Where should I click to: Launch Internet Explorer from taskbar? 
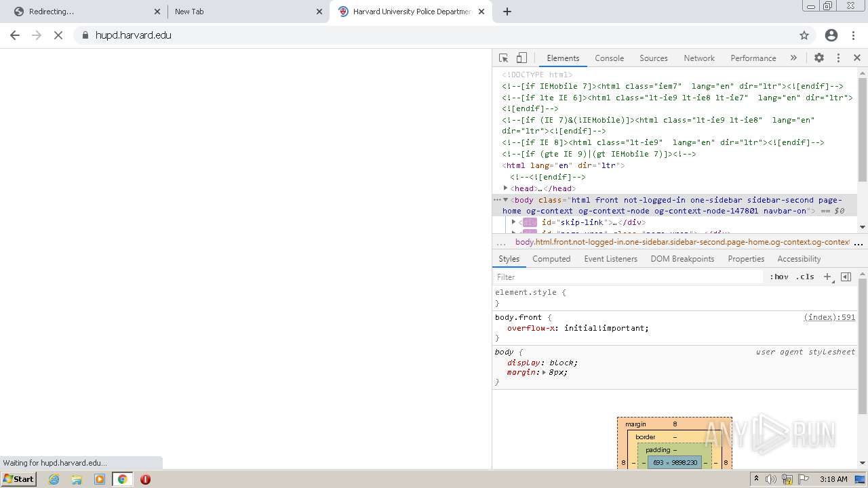[54, 479]
